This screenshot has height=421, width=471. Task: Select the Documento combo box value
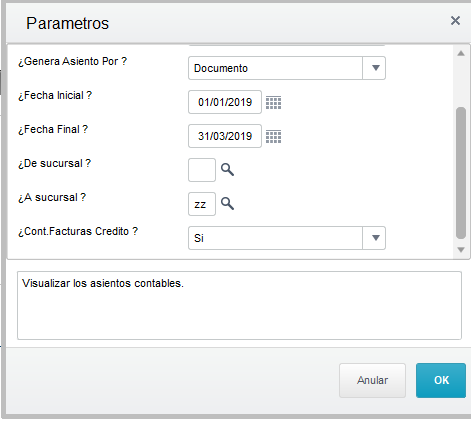(x=275, y=68)
